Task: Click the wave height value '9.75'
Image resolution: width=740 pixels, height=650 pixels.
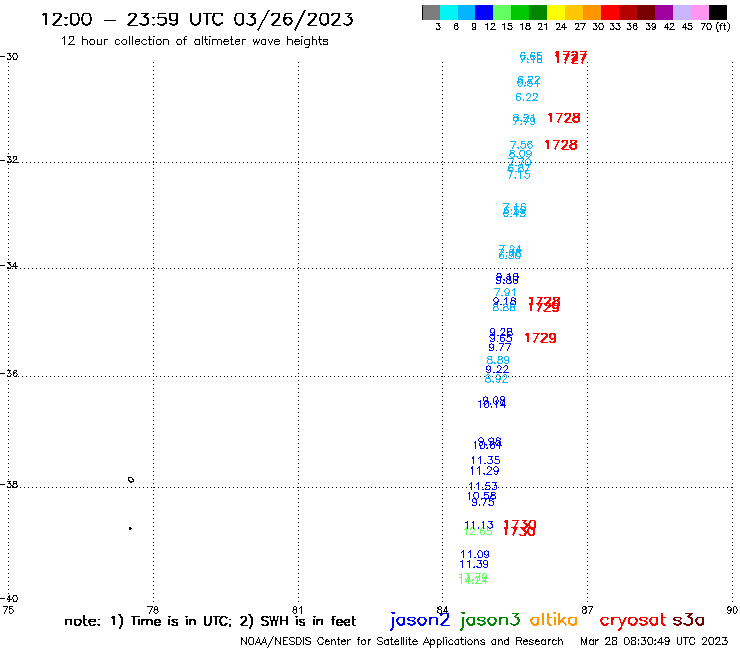Action: pyautogui.click(x=483, y=503)
